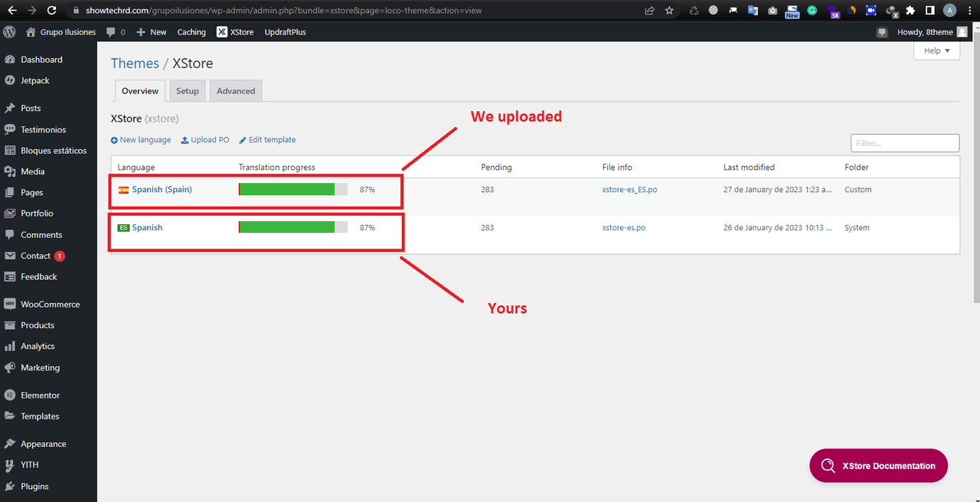Click the Upload PO link
The image size is (980, 502).
point(205,140)
